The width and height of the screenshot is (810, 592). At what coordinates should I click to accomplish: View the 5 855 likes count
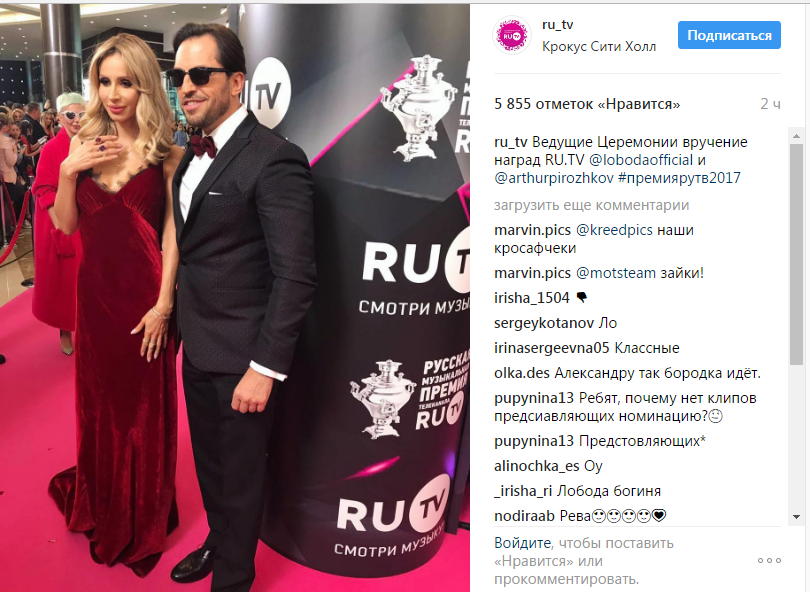[x=587, y=104]
